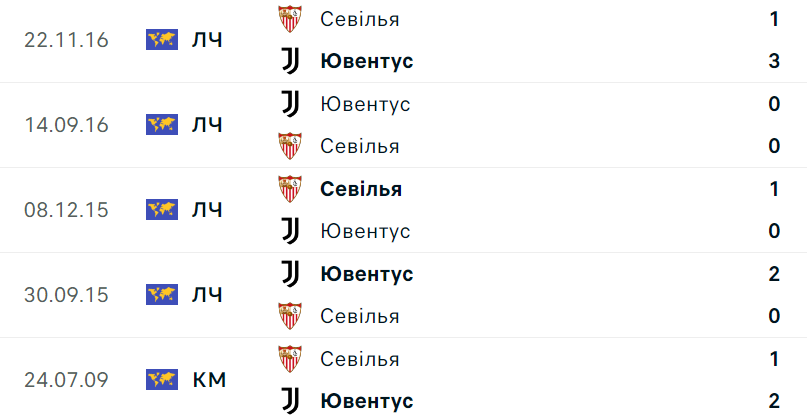The width and height of the screenshot is (807, 420).
Task: Open Ювентус team from 30.09.15 match
Action: click(x=366, y=274)
